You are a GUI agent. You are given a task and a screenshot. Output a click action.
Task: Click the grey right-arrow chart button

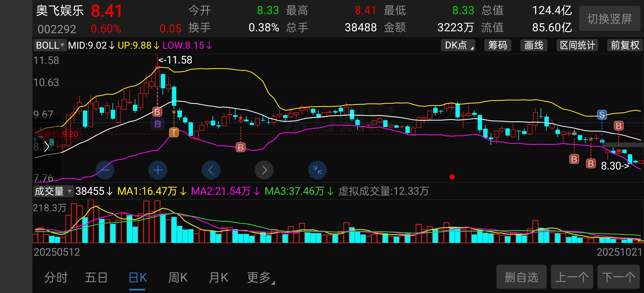pos(264,170)
